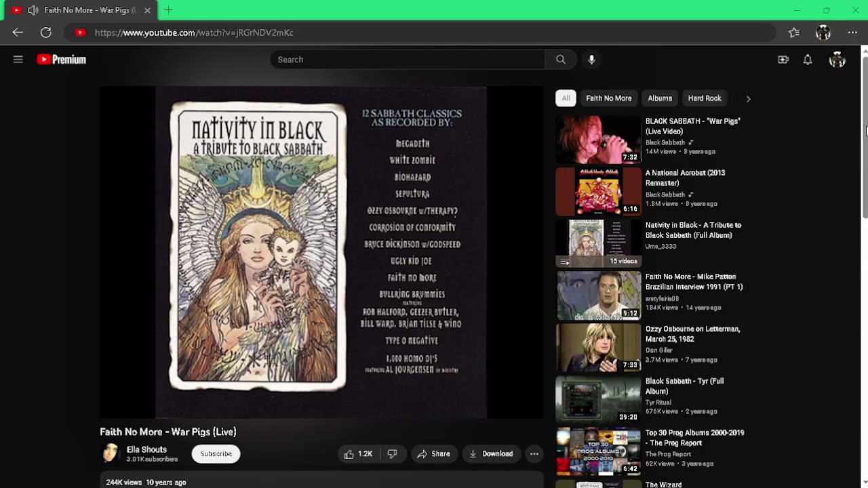Click Uma_3333 channel name
The image size is (868, 488).
coord(660,247)
